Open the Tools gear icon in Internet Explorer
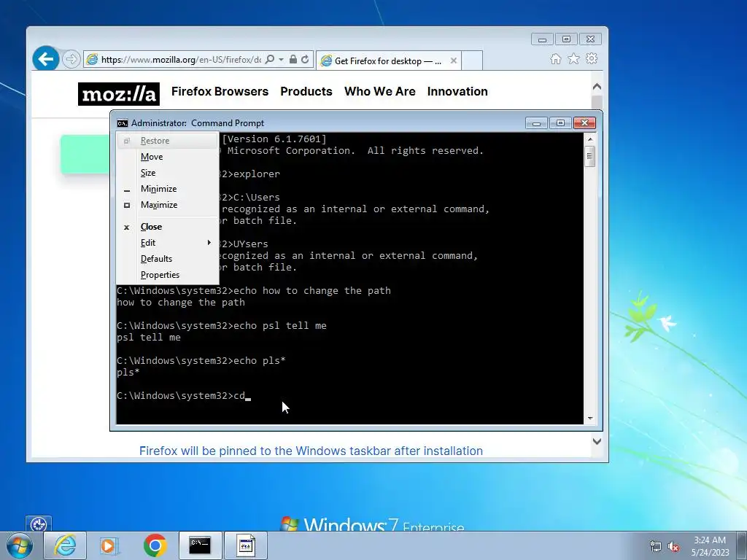The height and width of the screenshot is (560, 747). pos(592,58)
